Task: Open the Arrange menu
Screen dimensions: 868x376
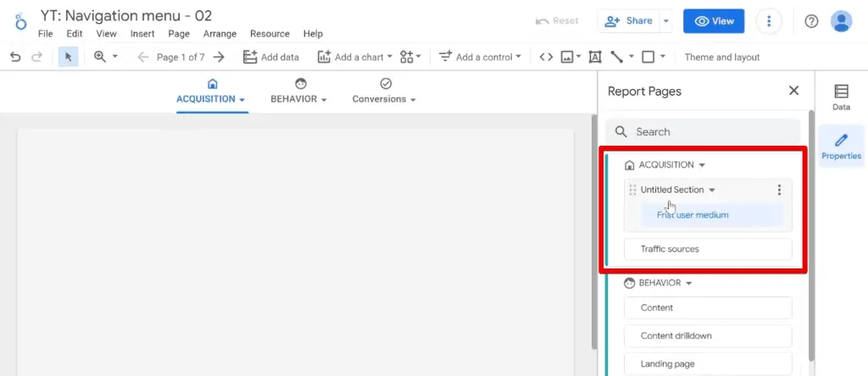Action: click(x=220, y=34)
